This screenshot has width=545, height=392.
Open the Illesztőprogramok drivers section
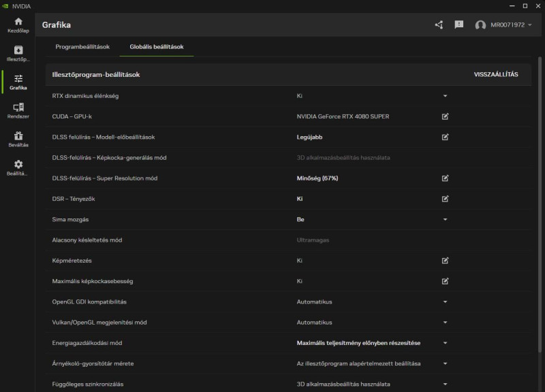[x=18, y=53]
